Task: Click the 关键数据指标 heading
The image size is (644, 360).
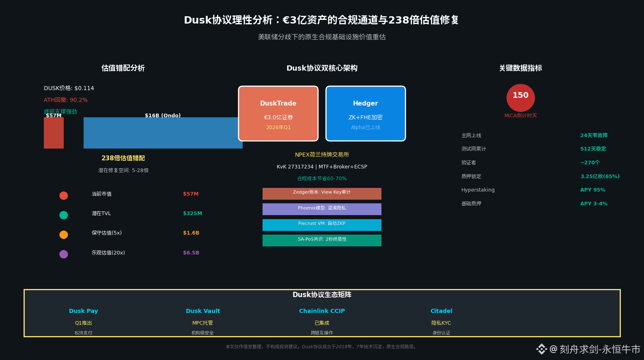Action: [x=521, y=68]
